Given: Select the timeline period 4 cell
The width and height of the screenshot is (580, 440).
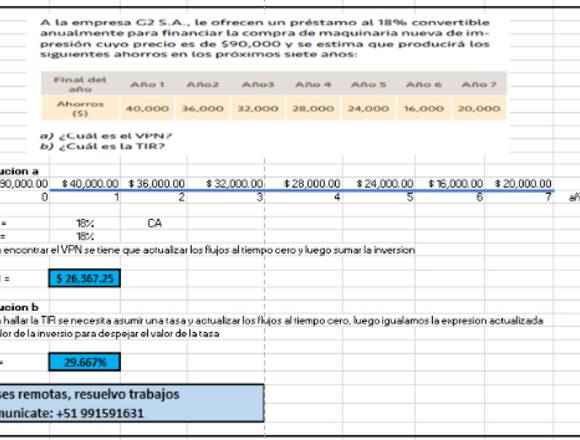Looking at the screenshot, I should click(x=304, y=197).
